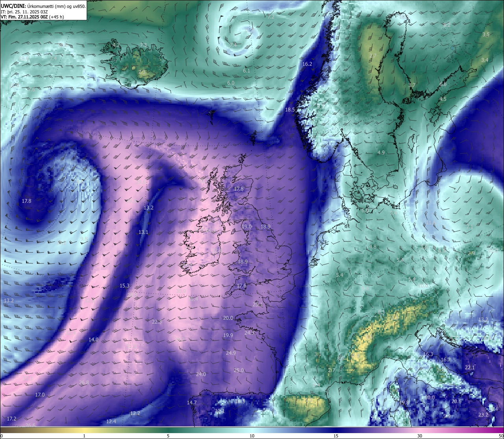Click the 24.0 value label
The width and height of the screenshot is (504, 439).
pyautogui.click(x=201, y=374)
